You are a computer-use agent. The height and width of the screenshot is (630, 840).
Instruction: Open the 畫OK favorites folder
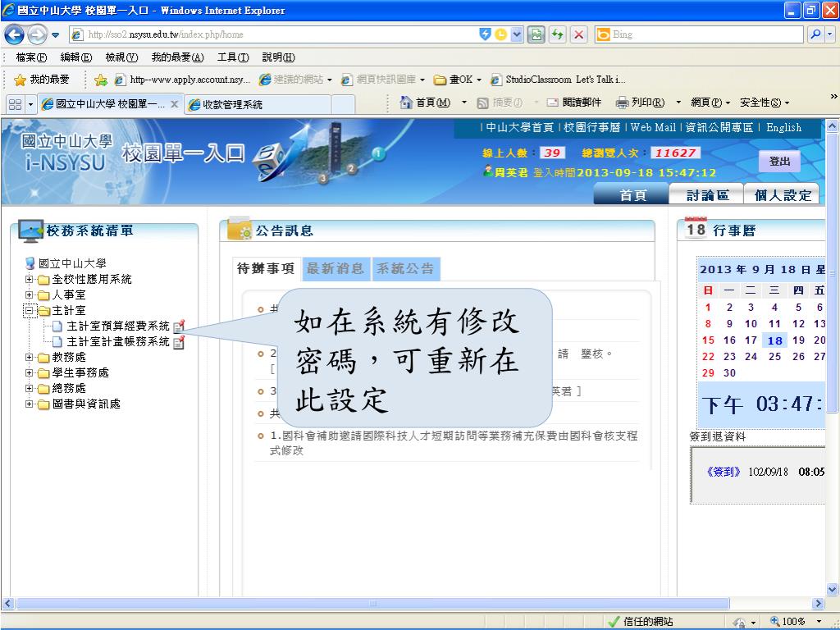pos(457,80)
